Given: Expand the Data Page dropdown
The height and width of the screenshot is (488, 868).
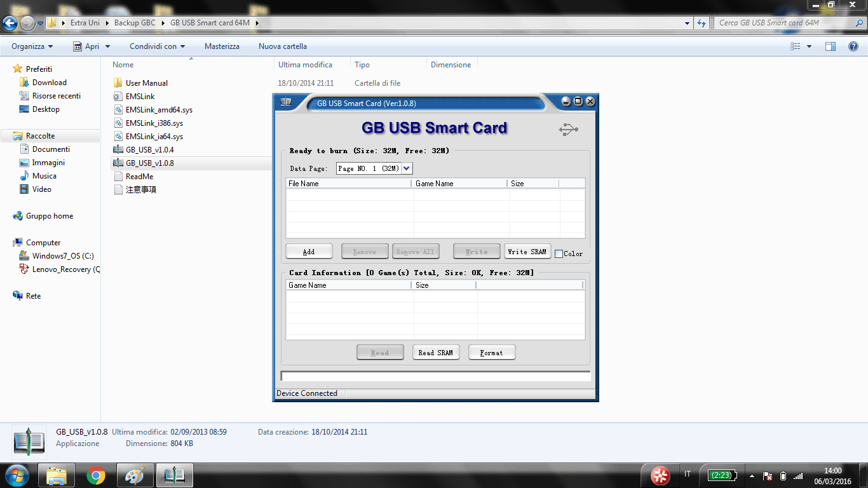Looking at the screenshot, I should tap(407, 168).
